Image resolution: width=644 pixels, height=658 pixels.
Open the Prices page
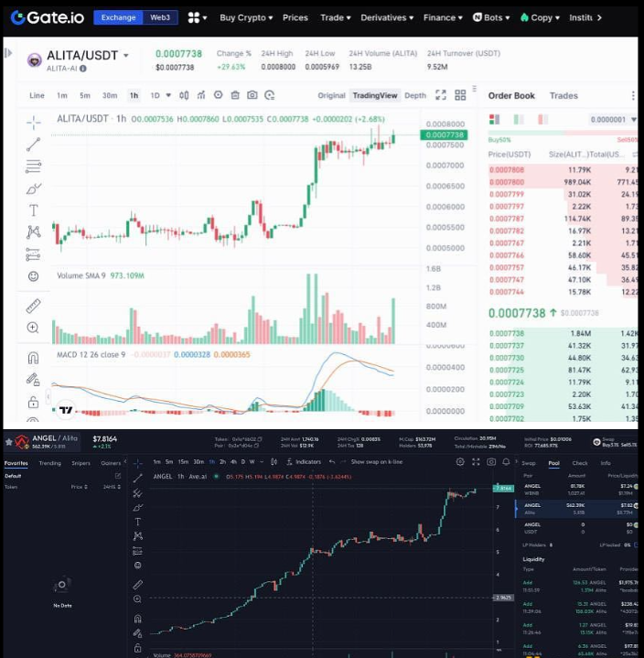tap(295, 17)
